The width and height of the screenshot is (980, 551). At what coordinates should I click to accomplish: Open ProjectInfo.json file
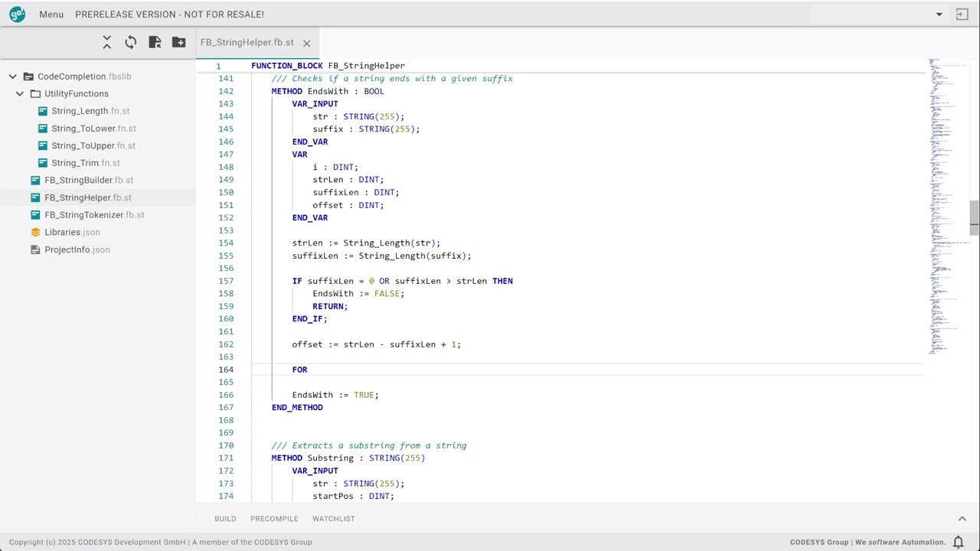[x=77, y=249]
